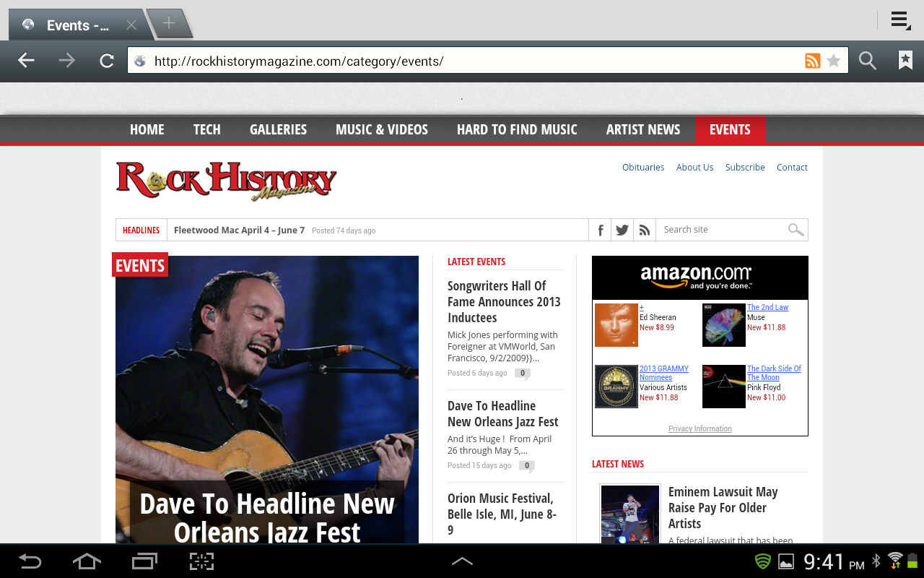Open the saved bookmarks ribbon icon
The image size is (924, 578).
point(905,60)
